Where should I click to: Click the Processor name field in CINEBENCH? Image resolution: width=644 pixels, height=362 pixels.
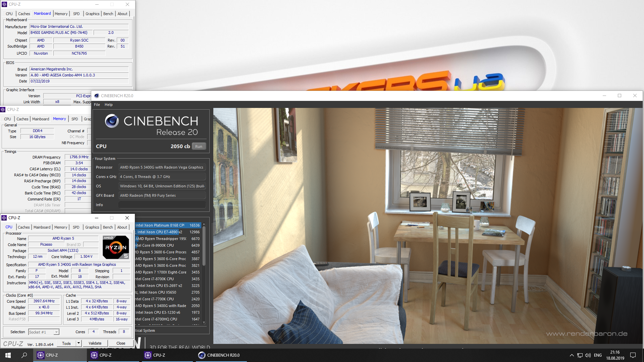coord(162,167)
